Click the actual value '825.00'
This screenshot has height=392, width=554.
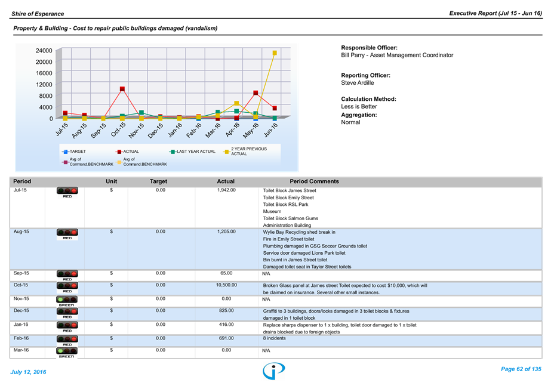click(226, 311)
